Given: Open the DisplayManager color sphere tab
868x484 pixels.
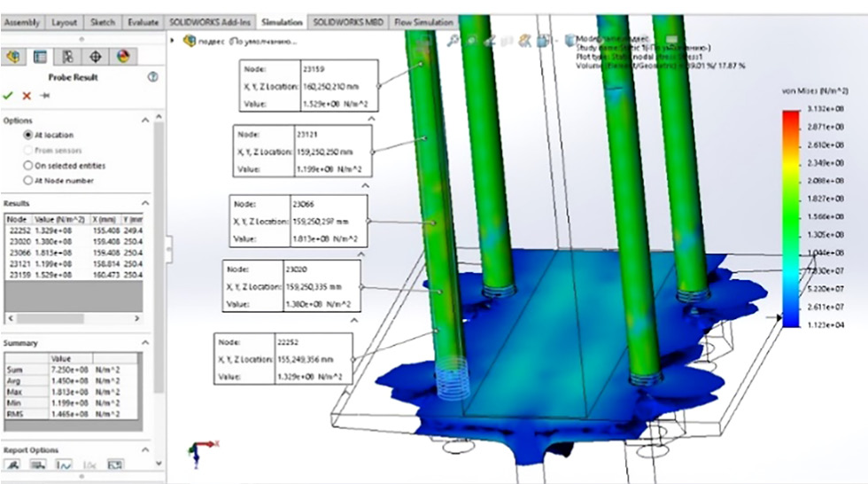Looking at the screenshot, I should tap(122, 56).
